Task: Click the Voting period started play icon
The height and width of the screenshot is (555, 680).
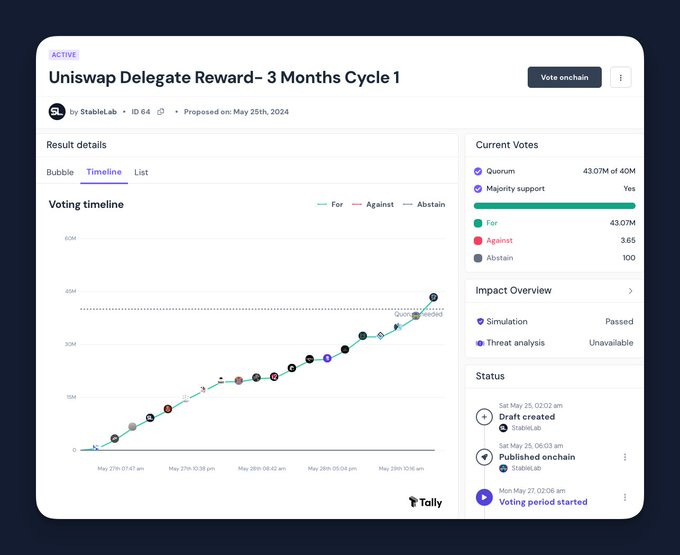Action: click(x=484, y=497)
